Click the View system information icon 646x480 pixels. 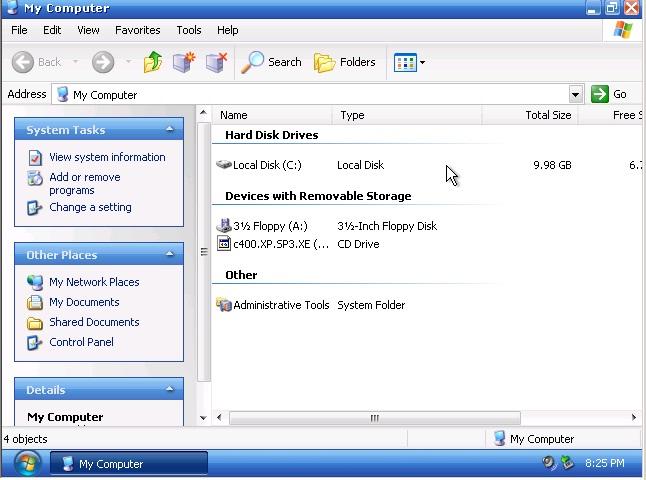35,157
